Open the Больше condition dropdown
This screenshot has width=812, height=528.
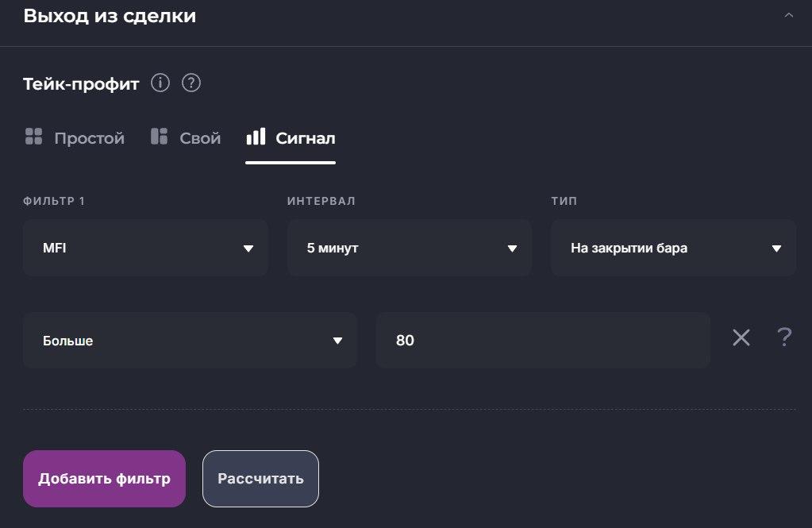click(190, 341)
